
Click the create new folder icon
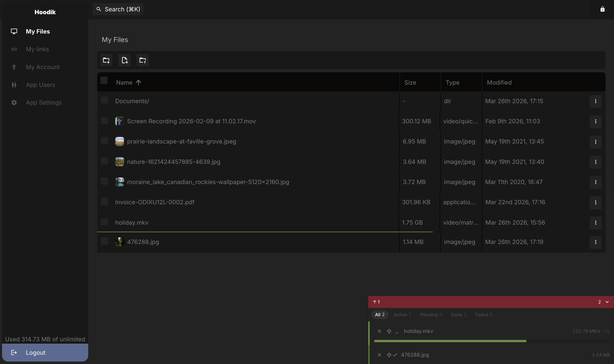pos(106,60)
